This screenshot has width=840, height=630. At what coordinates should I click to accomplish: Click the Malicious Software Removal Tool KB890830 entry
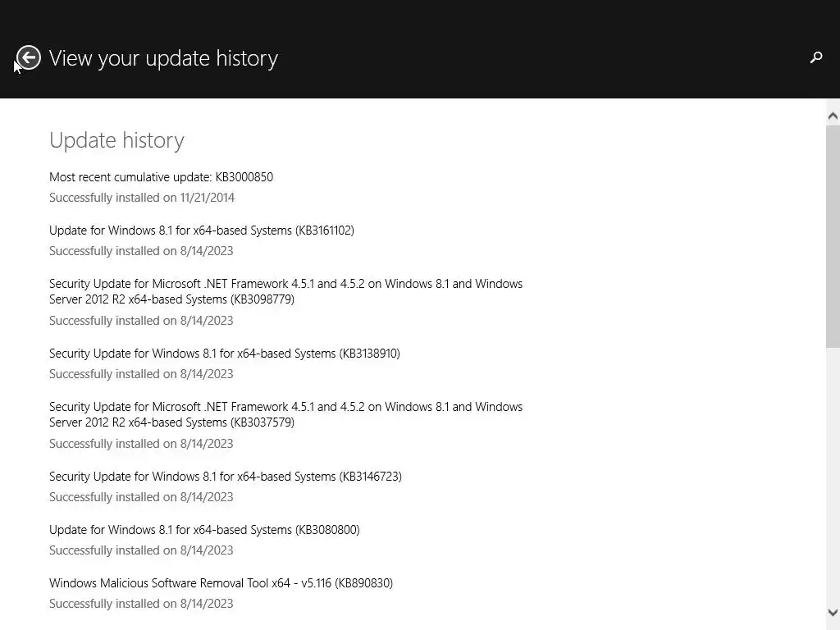221,583
